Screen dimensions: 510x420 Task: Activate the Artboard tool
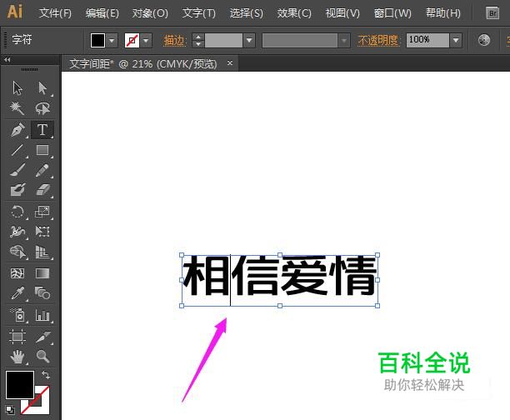(17, 337)
